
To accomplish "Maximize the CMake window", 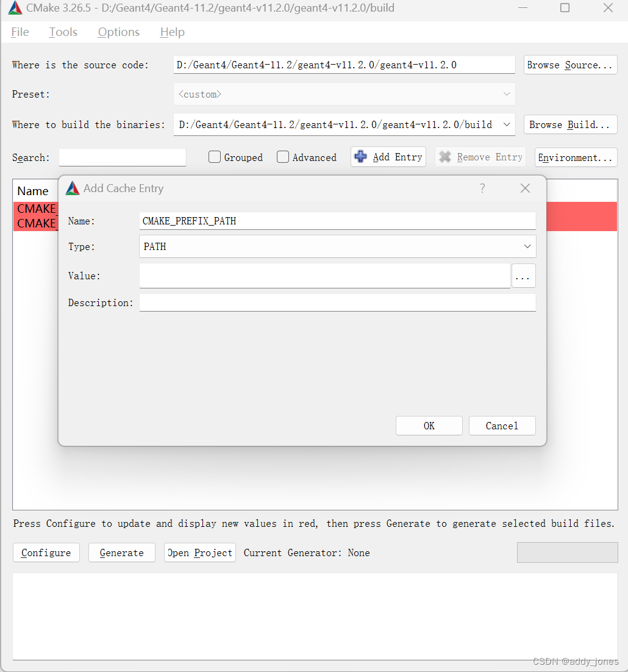I will (565, 8).
